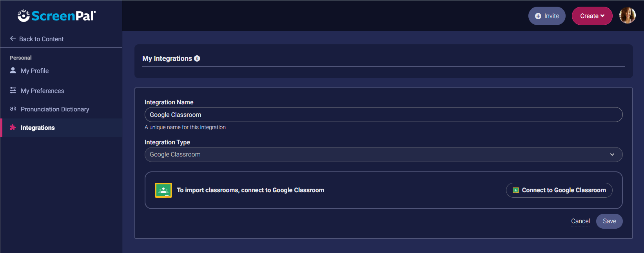Click the large Google Classroom chalkboard icon

tap(163, 190)
